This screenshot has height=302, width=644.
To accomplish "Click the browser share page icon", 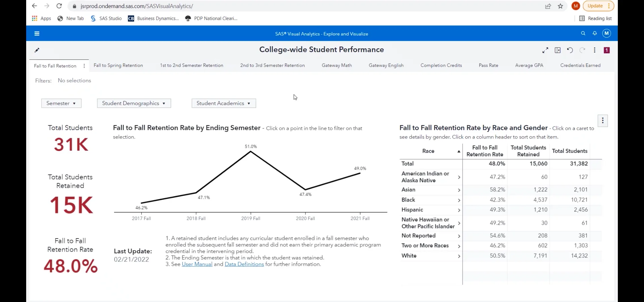I will point(548,6).
